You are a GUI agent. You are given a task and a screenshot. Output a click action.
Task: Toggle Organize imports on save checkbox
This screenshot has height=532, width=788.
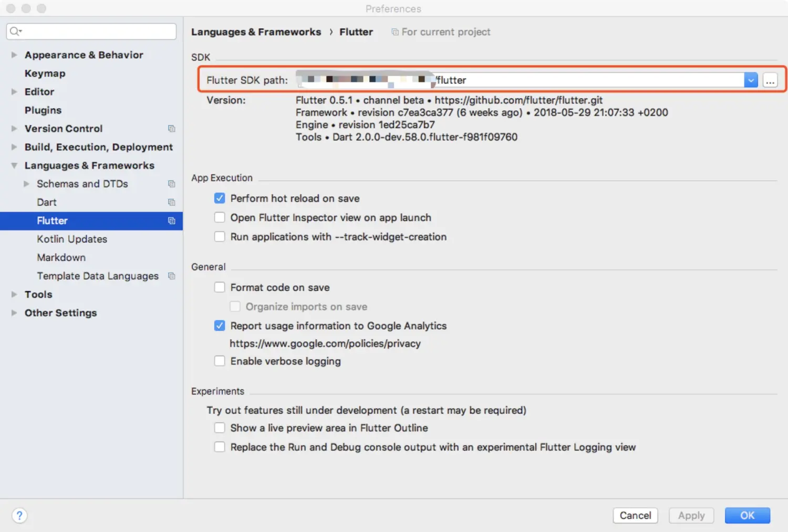click(x=235, y=306)
